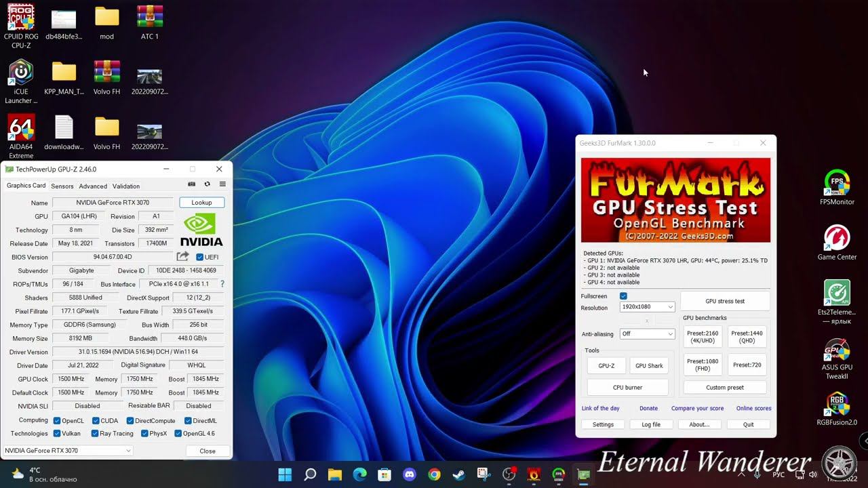Expand the Anti-aliasing dropdown

pos(647,333)
